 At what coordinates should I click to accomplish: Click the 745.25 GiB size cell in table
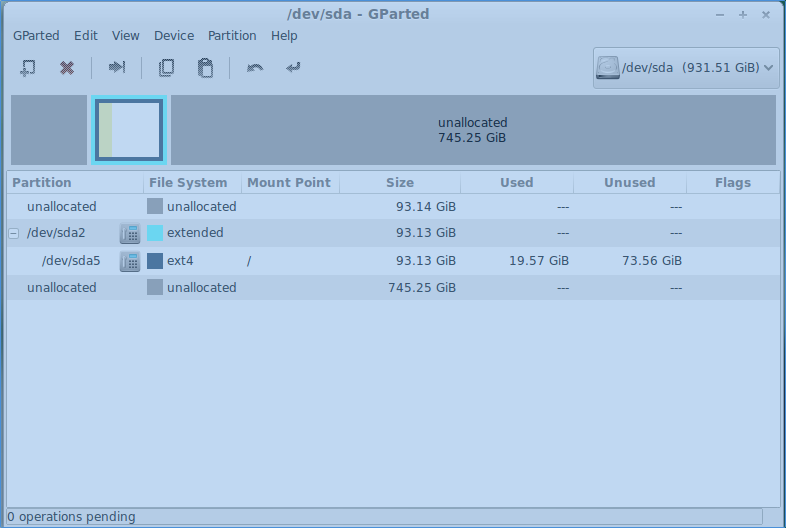tap(422, 288)
